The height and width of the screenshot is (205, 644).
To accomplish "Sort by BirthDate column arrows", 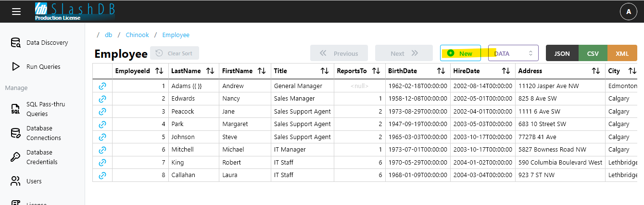I will pyautogui.click(x=441, y=71).
